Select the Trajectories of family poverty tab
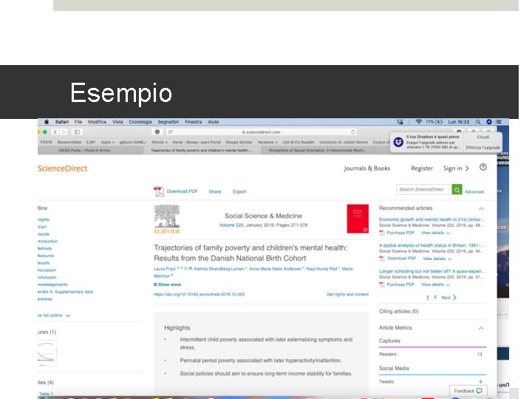Viewport: 532px width, 399px height. [x=201, y=150]
